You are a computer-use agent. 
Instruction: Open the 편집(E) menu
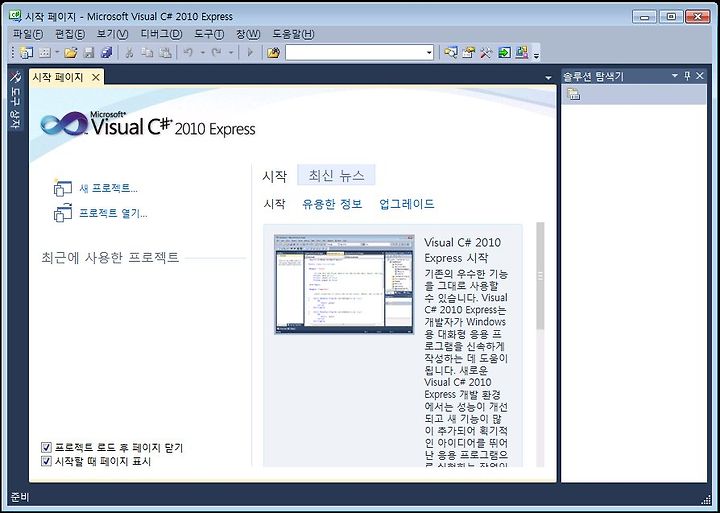point(70,34)
